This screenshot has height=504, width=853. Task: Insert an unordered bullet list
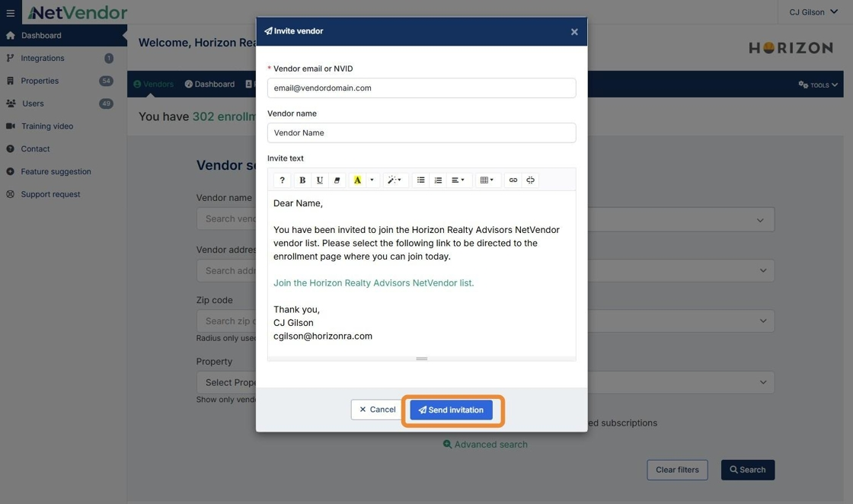[420, 180]
